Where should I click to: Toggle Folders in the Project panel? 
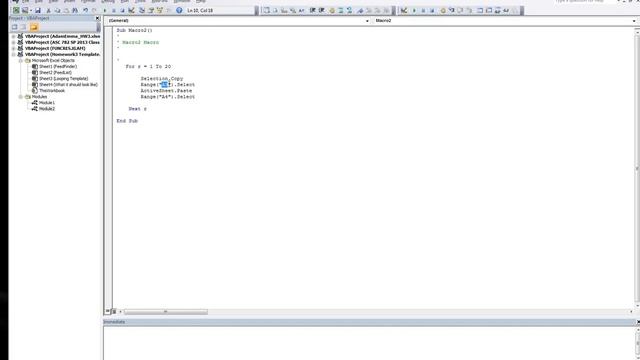[x=34, y=27]
